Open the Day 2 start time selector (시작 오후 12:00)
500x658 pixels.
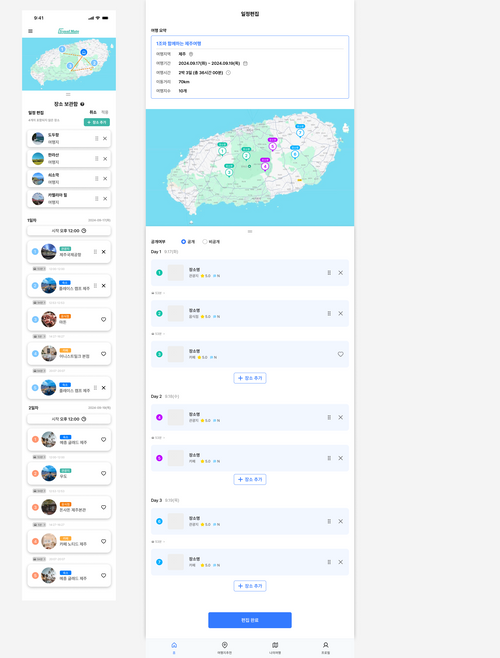[69, 419]
